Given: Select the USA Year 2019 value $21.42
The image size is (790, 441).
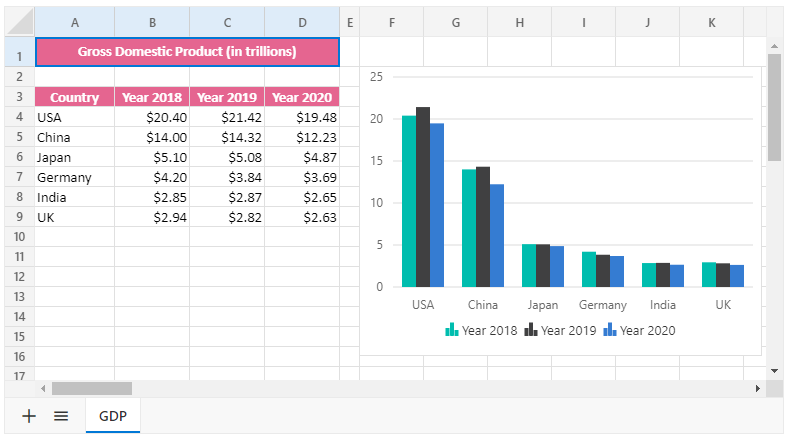Looking at the screenshot, I should point(227,117).
